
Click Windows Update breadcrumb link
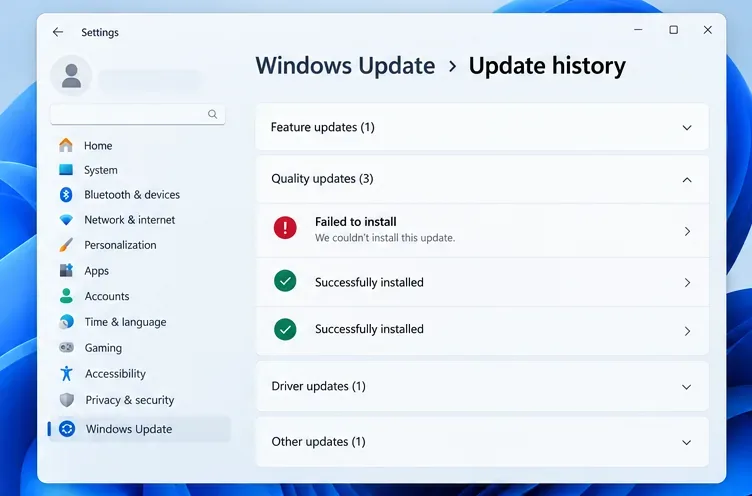[x=345, y=66]
